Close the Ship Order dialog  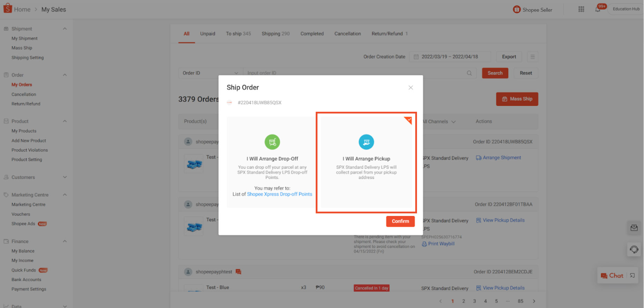411,88
